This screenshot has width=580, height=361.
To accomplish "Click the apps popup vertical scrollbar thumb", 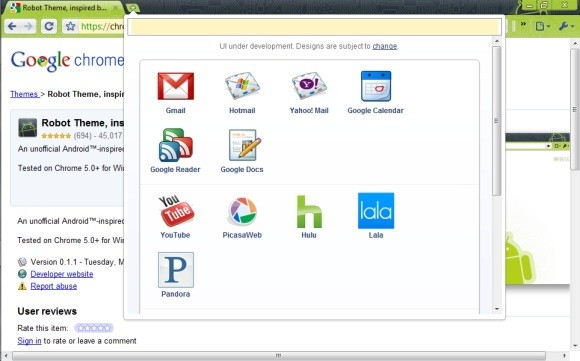I will pos(497,121).
